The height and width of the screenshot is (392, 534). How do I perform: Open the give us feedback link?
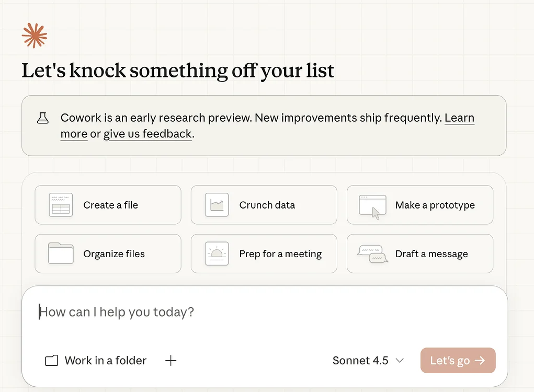[x=147, y=134]
